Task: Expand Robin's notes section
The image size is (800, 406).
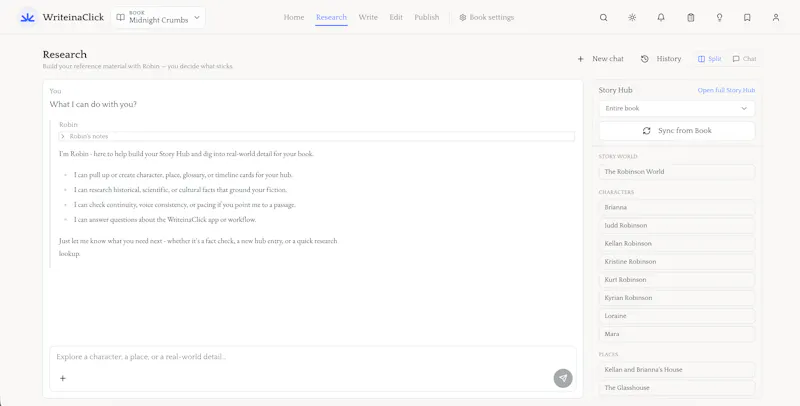Action: [316, 136]
